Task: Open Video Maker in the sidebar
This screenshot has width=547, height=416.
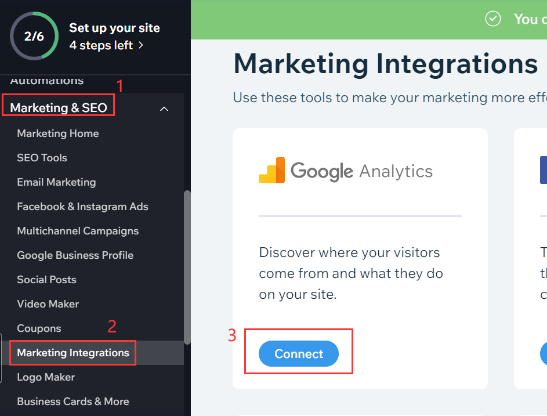Action: (48, 304)
